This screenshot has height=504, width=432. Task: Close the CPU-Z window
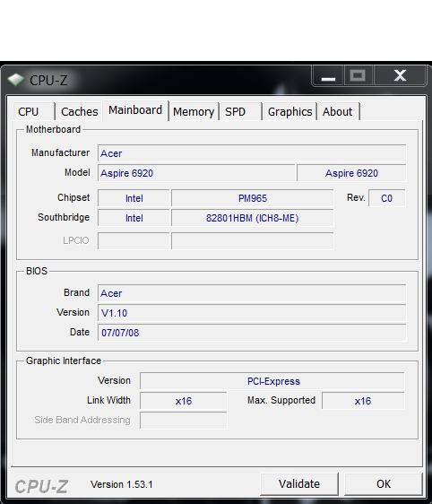pyautogui.click(x=400, y=76)
